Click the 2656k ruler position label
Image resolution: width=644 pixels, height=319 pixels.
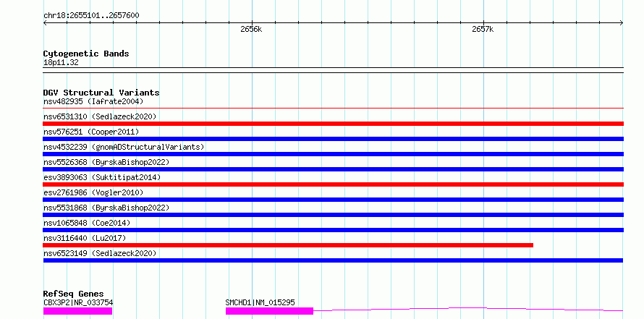click(251, 29)
